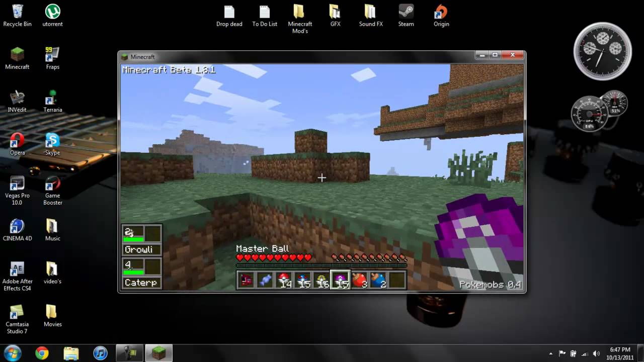Launch utorrent from the desktop
The height and width of the screenshot is (362, 644).
(x=52, y=15)
